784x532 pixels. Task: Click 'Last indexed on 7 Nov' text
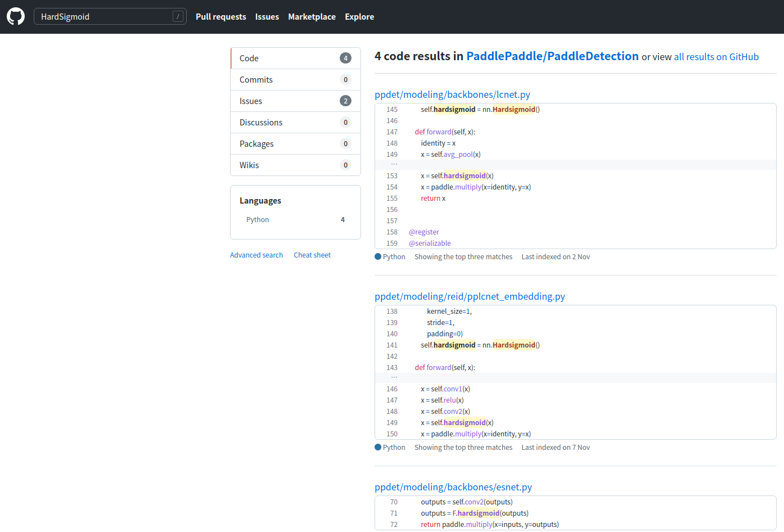[x=556, y=448]
